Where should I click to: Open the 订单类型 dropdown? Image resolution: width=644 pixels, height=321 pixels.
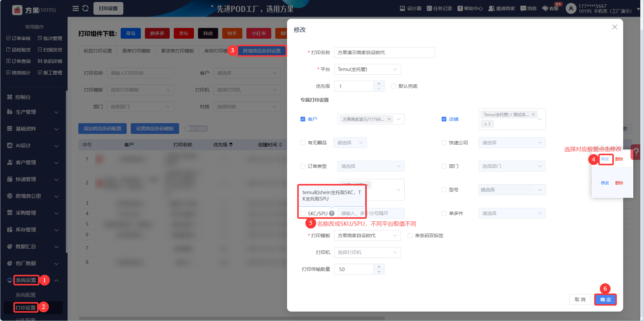[x=371, y=166]
